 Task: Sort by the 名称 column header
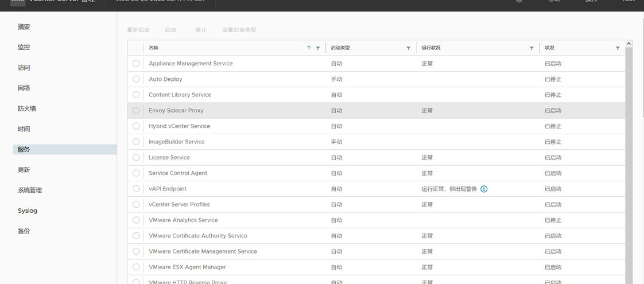[154, 48]
